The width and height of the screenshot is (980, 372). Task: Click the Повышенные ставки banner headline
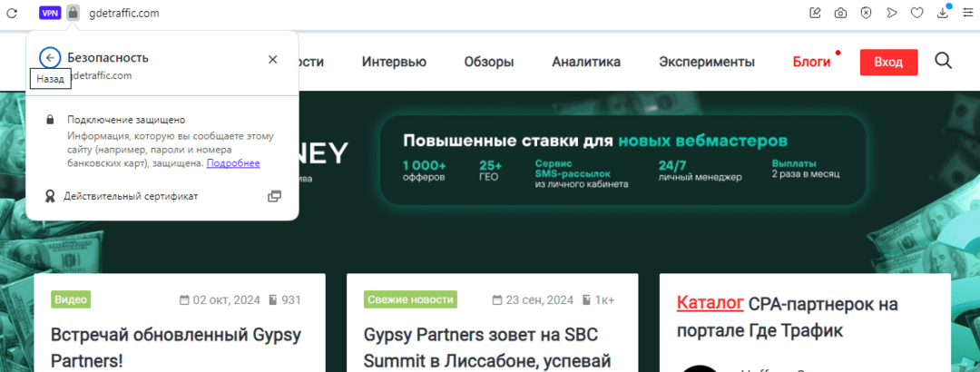pyautogui.click(x=595, y=140)
